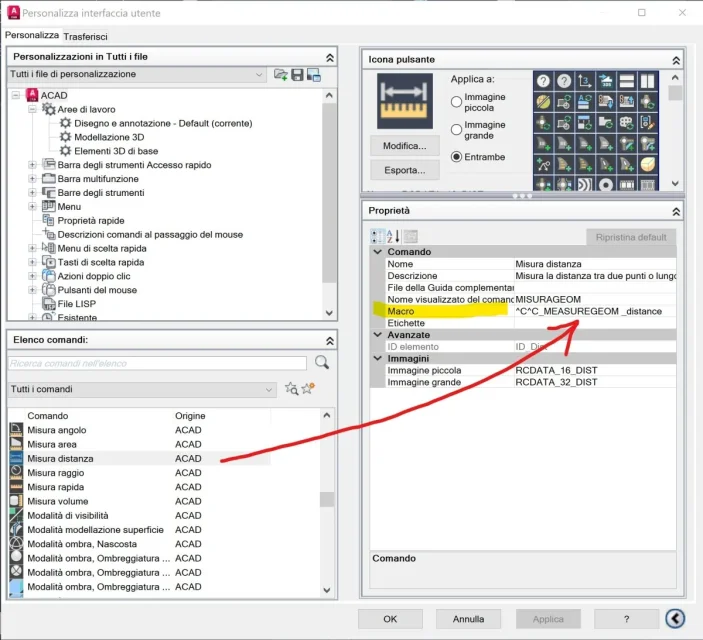
Task: Click the create new command star icon
Action: tap(308, 388)
